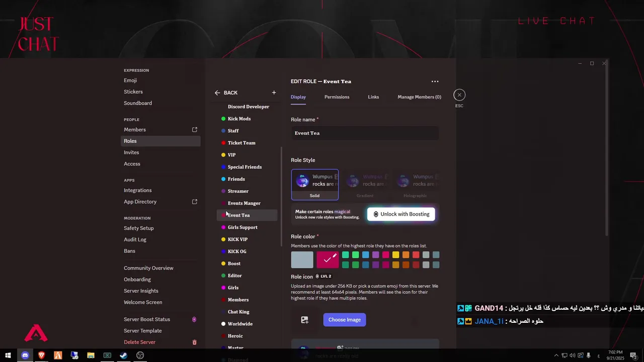Image resolution: width=644 pixels, height=362 pixels.
Task: Open the Soundboard settings page
Action: 160,103
